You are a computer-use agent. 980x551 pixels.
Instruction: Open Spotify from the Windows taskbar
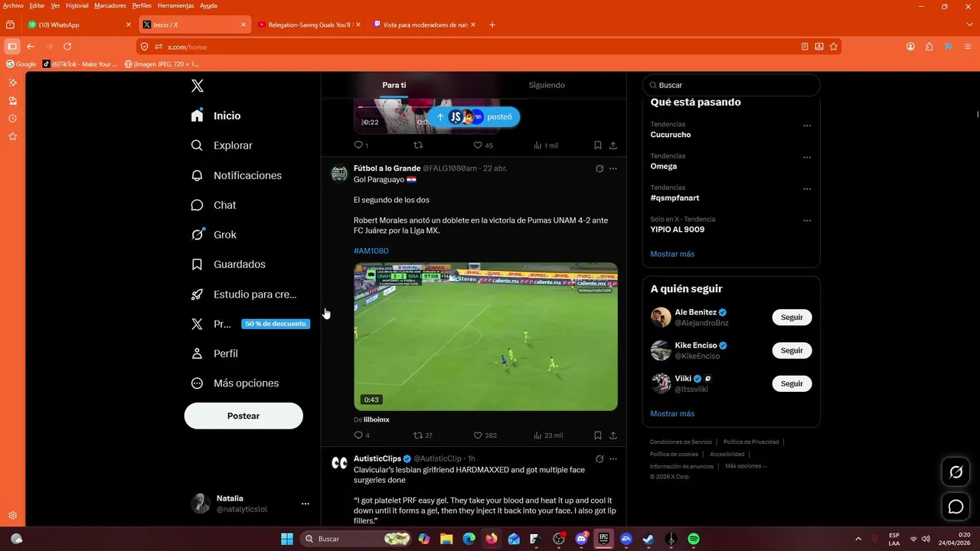[694, 539]
